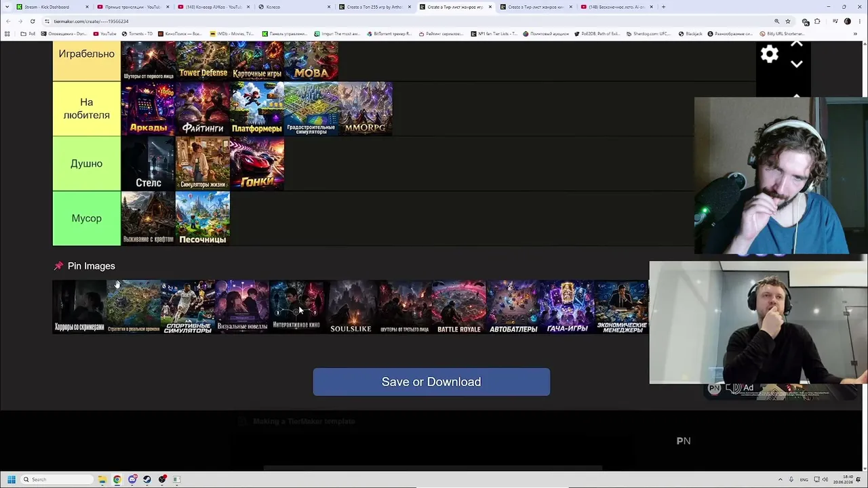Bookmark this page with the star icon
868x488 pixels.
787,21
